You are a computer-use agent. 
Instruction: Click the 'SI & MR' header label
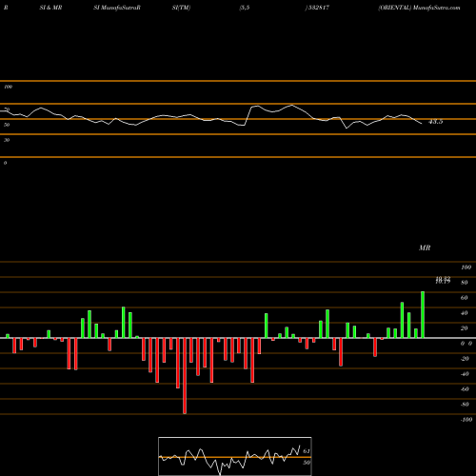coord(50,8)
